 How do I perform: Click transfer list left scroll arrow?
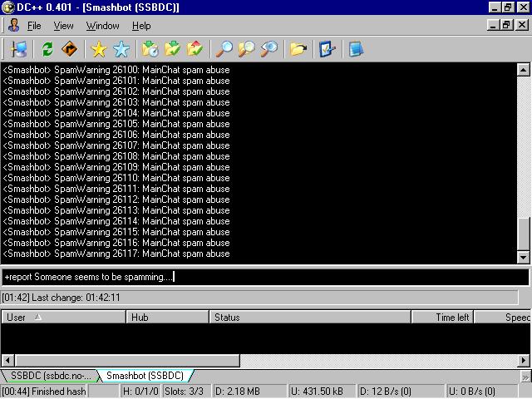7,360
